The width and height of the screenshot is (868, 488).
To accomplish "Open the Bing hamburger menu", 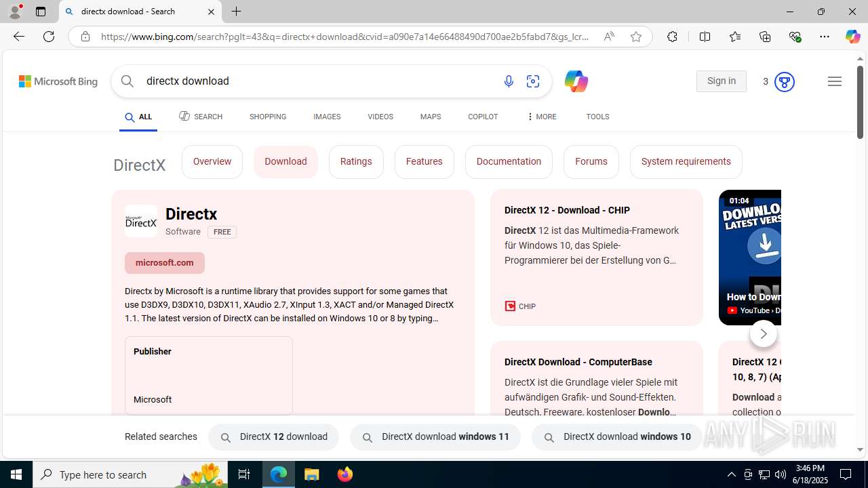I will pyautogui.click(x=835, y=81).
